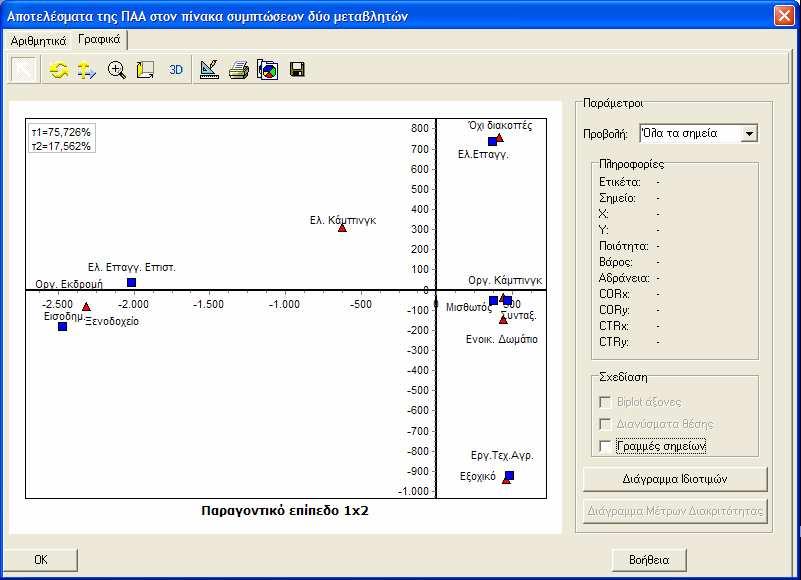The width and height of the screenshot is (801, 580).
Task: Click the Συνταξ. label
Action: click(519, 315)
